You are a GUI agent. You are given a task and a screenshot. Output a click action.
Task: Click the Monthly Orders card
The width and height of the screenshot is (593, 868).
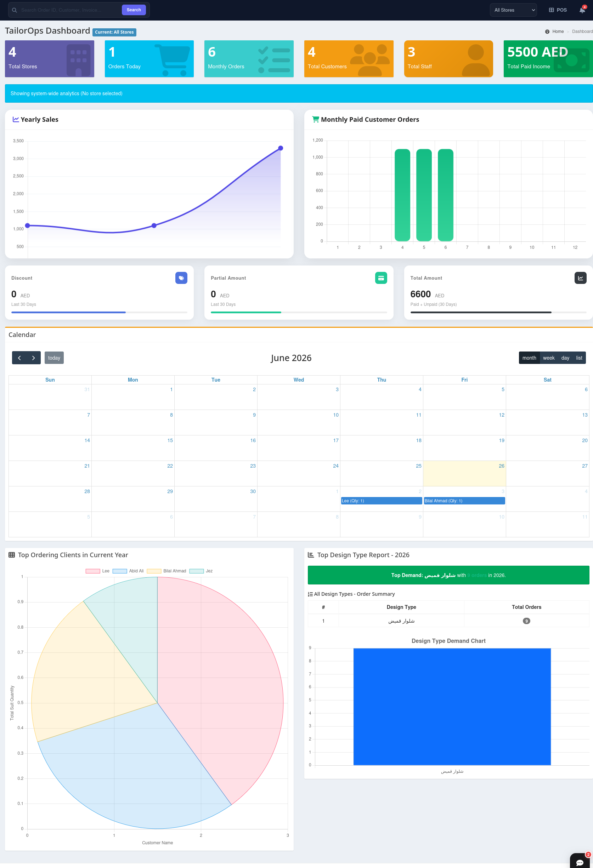249,59
